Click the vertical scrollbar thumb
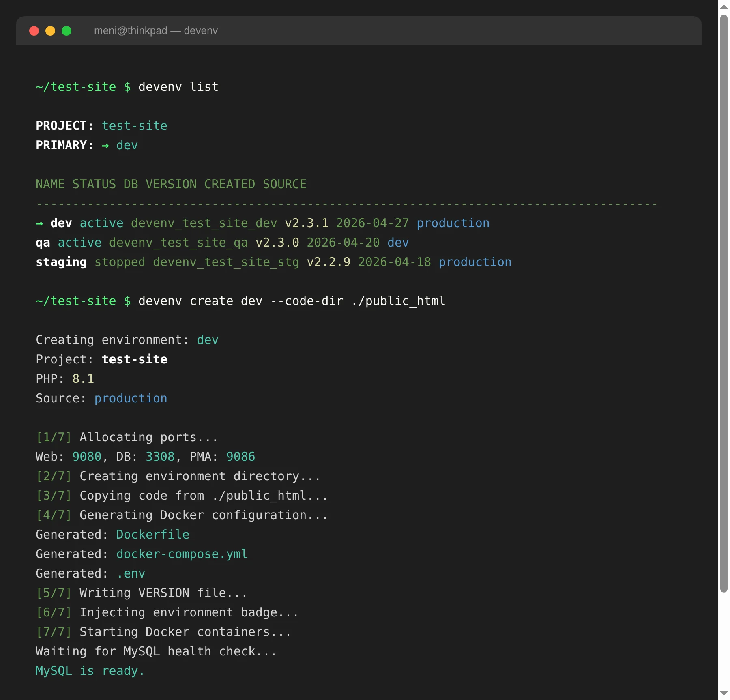Viewport: 730px width, 700px height. tap(724, 303)
